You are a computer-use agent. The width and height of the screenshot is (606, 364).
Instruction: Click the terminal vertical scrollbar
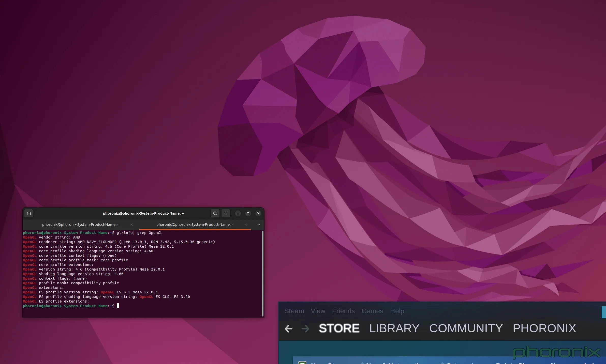263,273
